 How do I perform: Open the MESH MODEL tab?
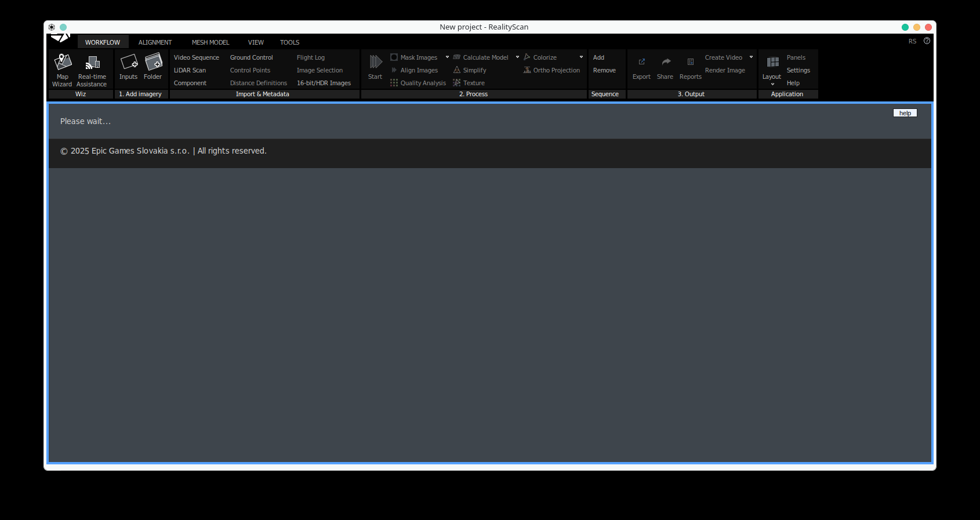point(210,42)
